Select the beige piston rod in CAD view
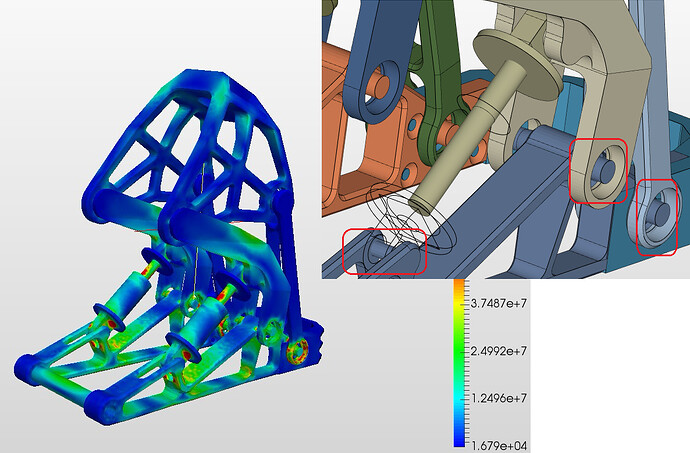This screenshot has width=690, height=453. coord(466,136)
